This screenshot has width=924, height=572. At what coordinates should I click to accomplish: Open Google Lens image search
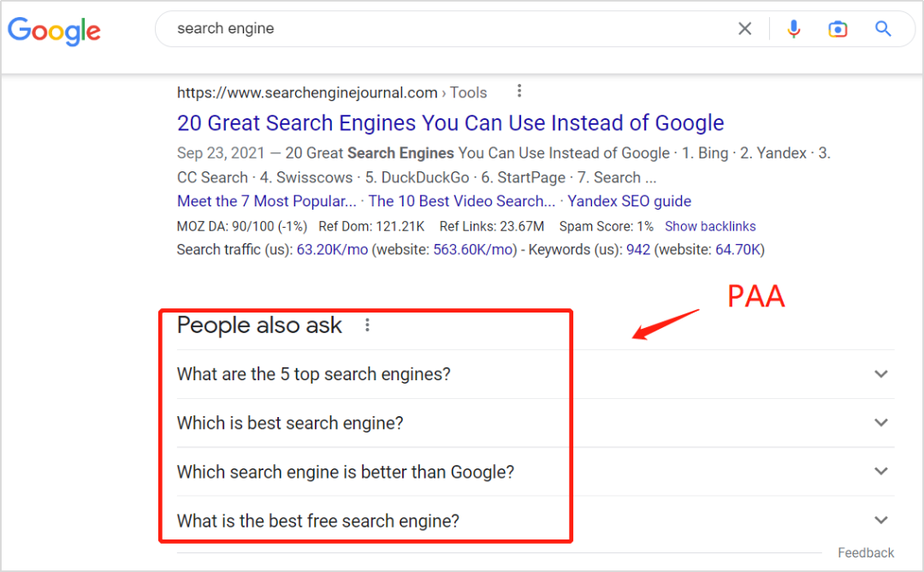pyautogui.click(x=838, y=29)
